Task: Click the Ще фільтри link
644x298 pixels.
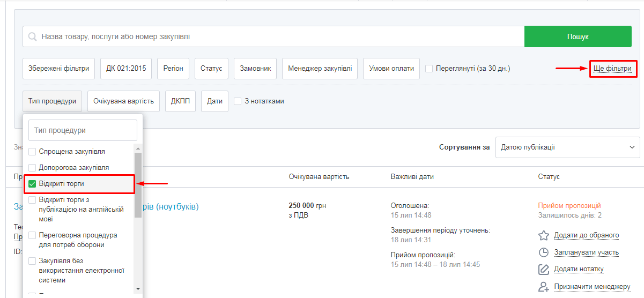Action: [612, 69]
